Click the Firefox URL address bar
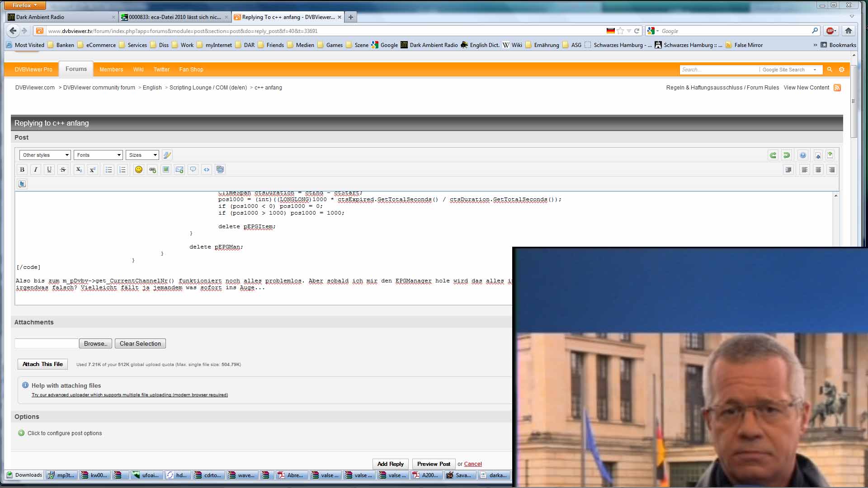The image size is (868, 488). pyautogui.click(x=325, y=31)
